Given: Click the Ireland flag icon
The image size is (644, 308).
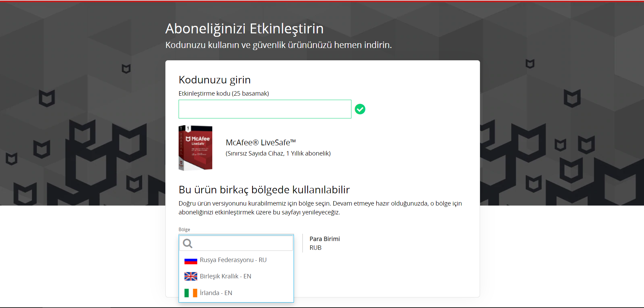Looking at the screenshot, I should tap(191, 293).
